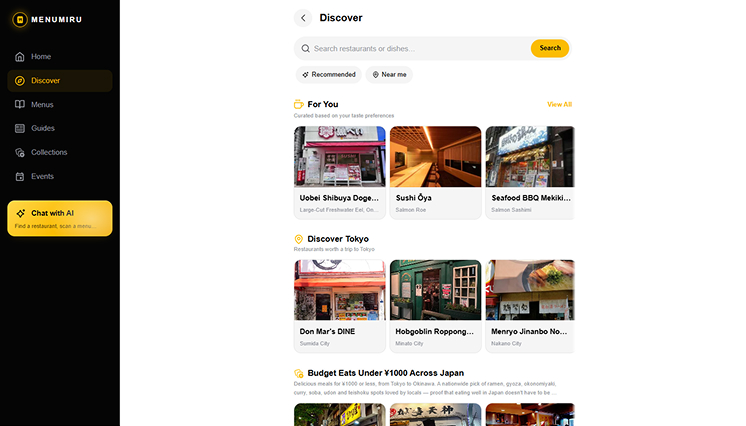Filter by the Recommended chip

(329, 75)
